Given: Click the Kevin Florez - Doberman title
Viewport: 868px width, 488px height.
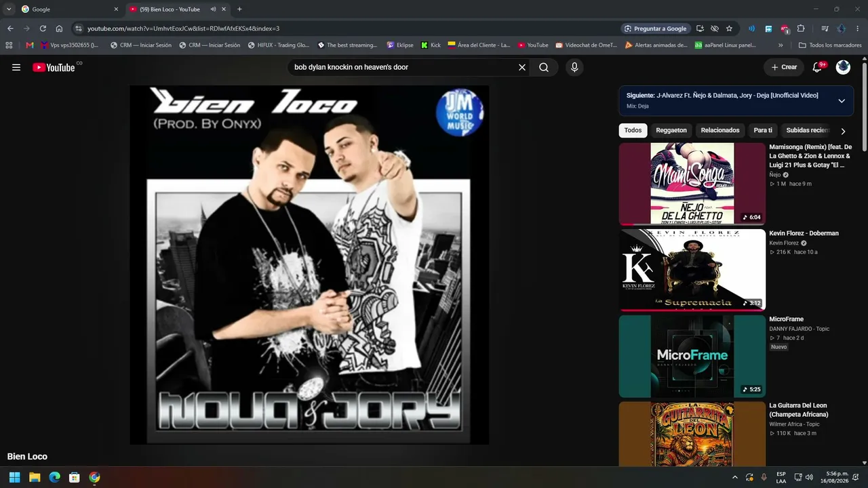Looking at the screenshot, I should 804,233.
